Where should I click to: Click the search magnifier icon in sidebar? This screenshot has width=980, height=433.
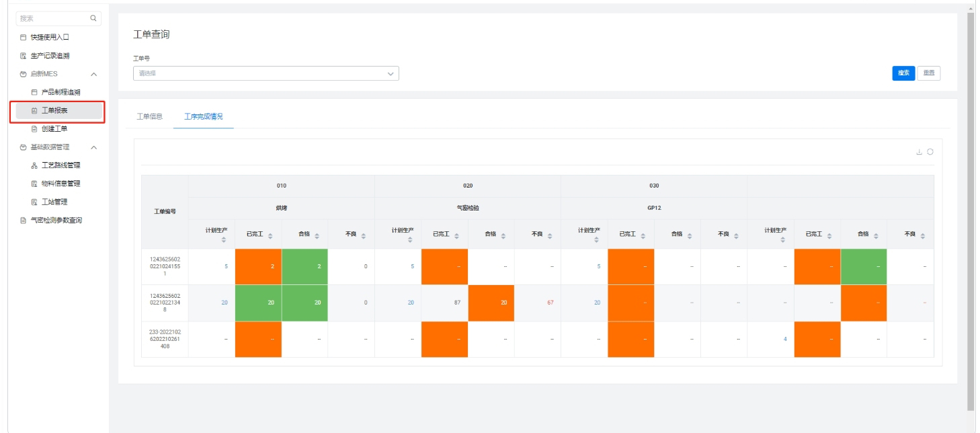click(x=93, y=17)
